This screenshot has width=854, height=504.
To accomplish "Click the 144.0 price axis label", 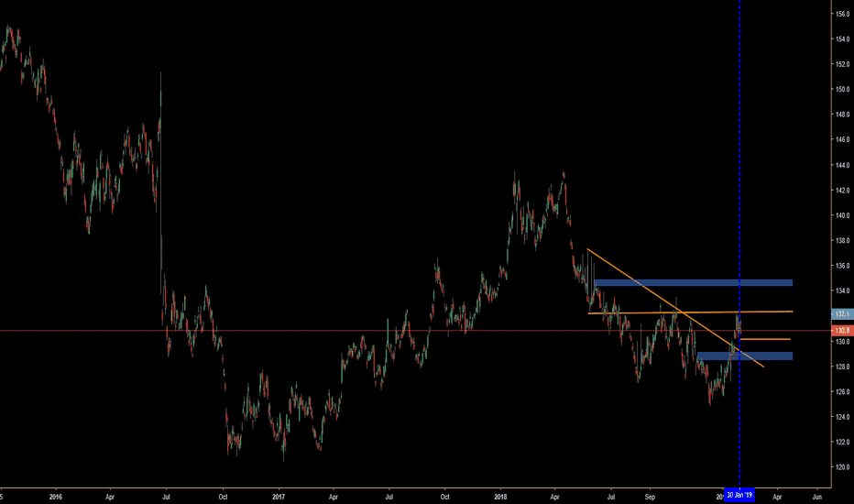I will click(x=843, y=165).
